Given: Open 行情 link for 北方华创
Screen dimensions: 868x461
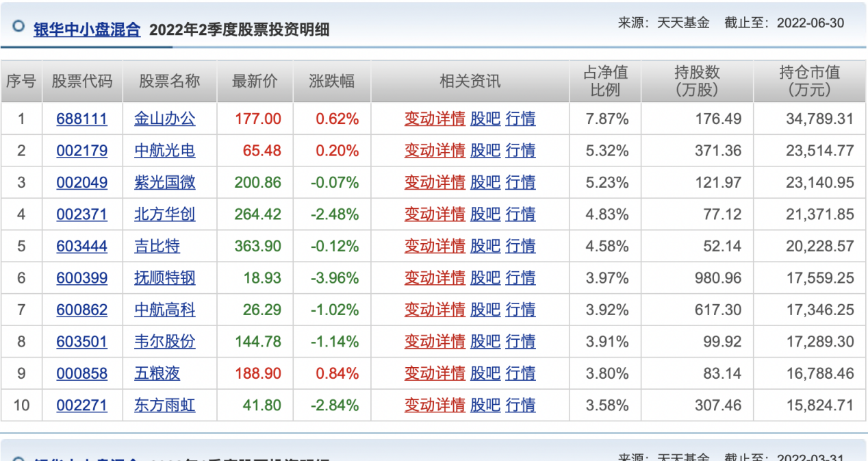Looking at the screenshot, I should (520, 214).
